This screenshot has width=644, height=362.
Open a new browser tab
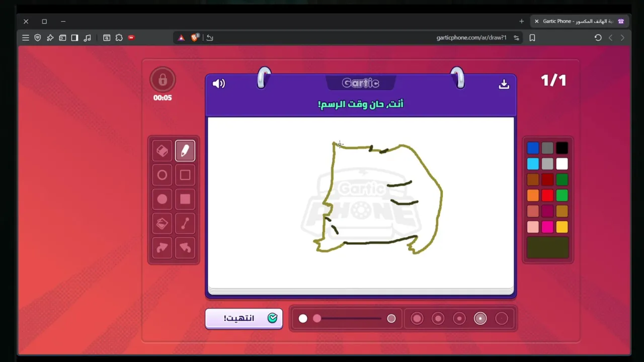coord(521,21)
